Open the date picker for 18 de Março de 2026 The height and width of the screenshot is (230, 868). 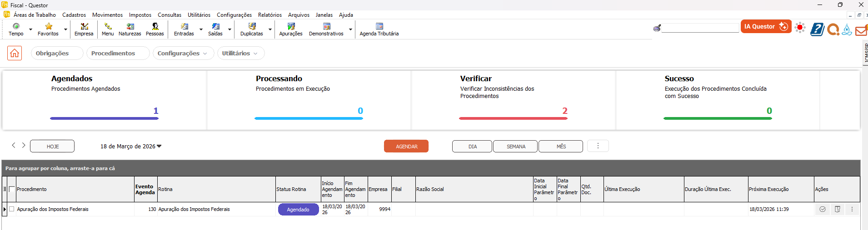(x=131, y=146)
